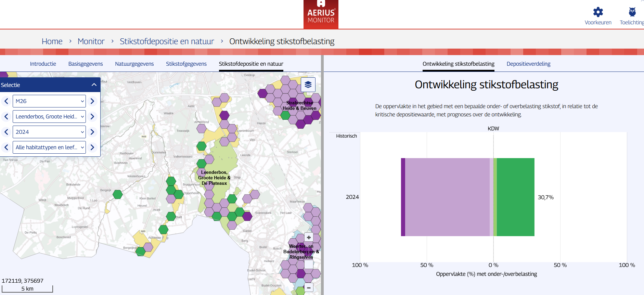Zoom in on the map with plus button

pos(309,238)
